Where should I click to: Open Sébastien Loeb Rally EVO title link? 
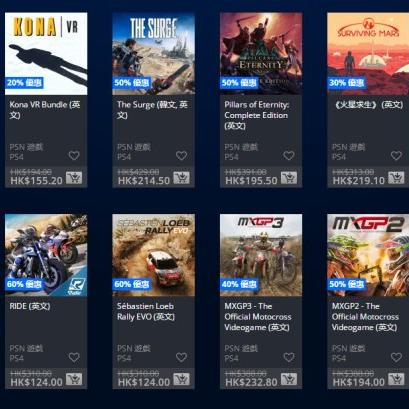tap(146, 311)
